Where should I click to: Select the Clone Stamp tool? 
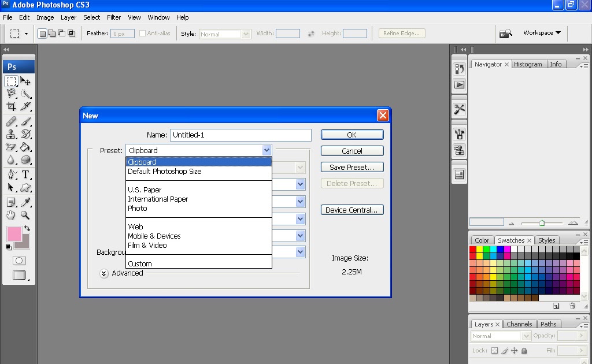[x=12, y=134]
